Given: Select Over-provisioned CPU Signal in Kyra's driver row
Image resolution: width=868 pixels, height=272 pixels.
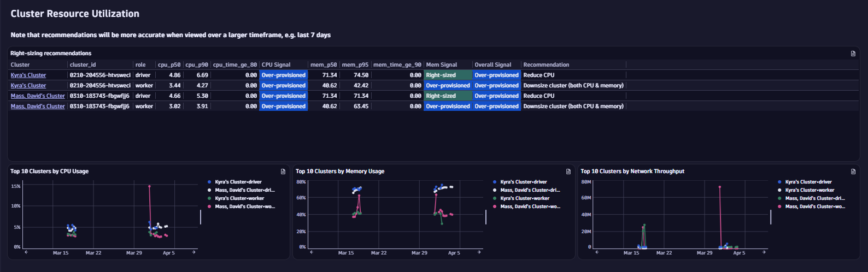Looking at the screenshot, I should point(284,75).
